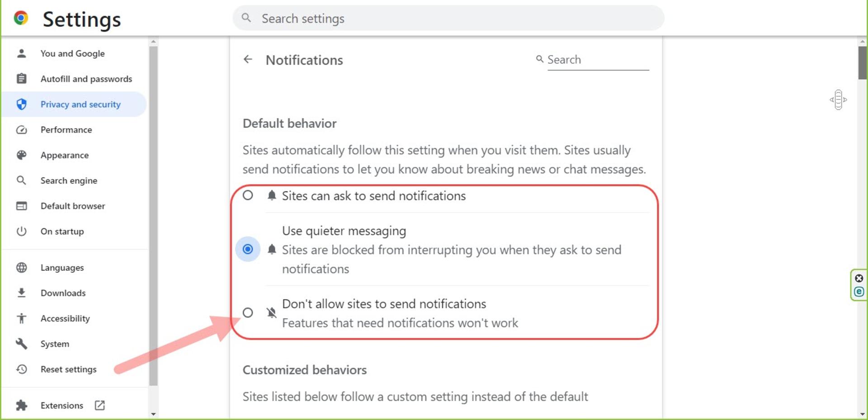This screenshot has height=420, width=868.
Task: Click the Search settings field at top
Action: (448, 18)
